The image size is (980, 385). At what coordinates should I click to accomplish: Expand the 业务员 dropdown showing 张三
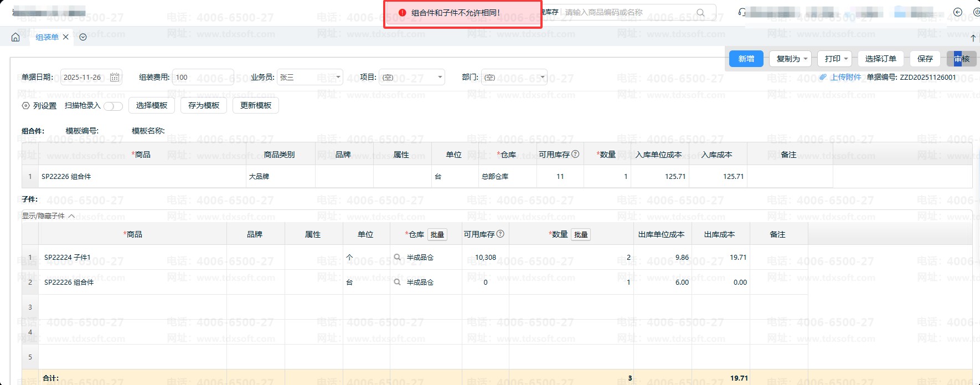pyautogui.click(x=338, y=77)
